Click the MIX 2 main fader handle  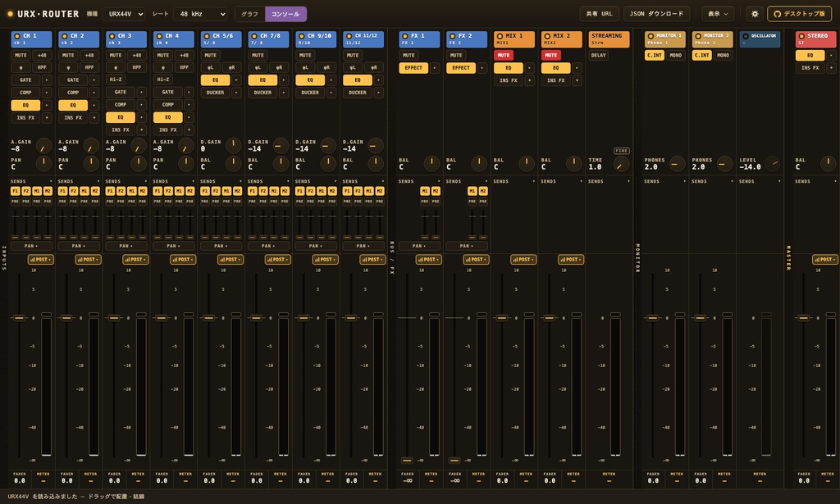pos(549,318)
